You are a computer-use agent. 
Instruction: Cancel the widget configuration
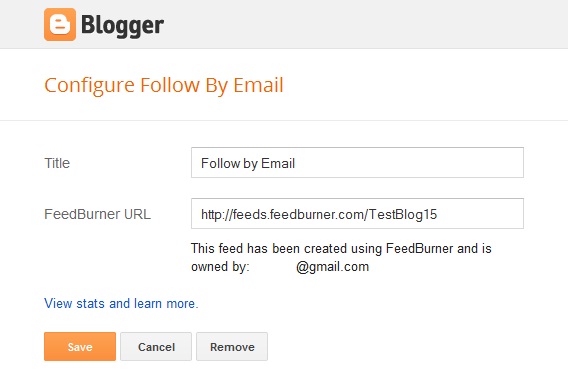[156, 347]
